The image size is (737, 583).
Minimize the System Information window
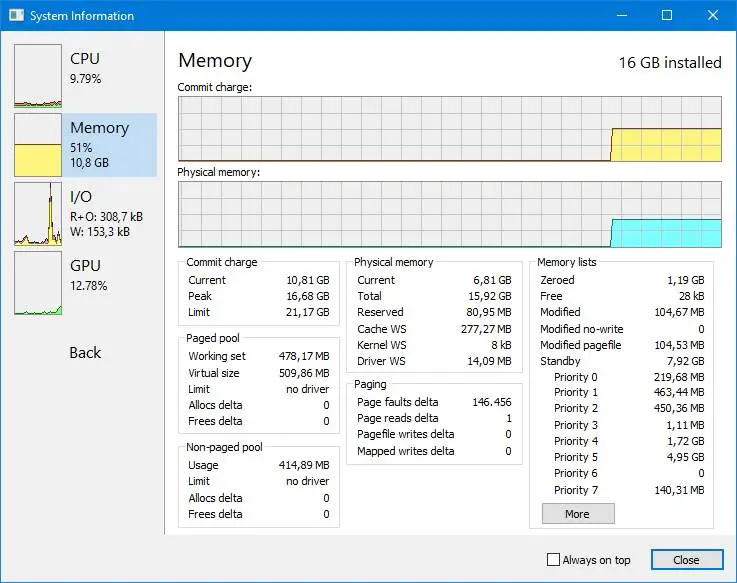[622, 15]
